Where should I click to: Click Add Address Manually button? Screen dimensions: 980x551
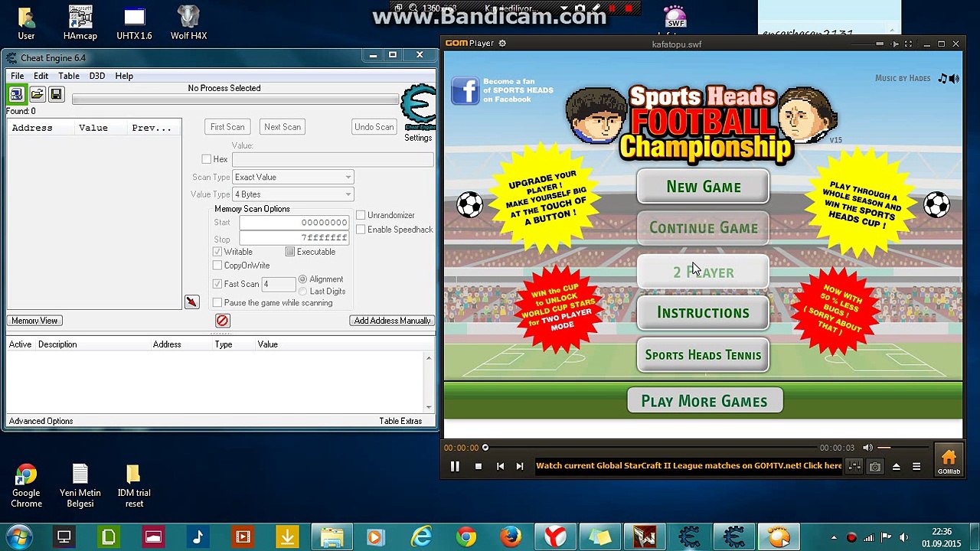coord(392,321)
